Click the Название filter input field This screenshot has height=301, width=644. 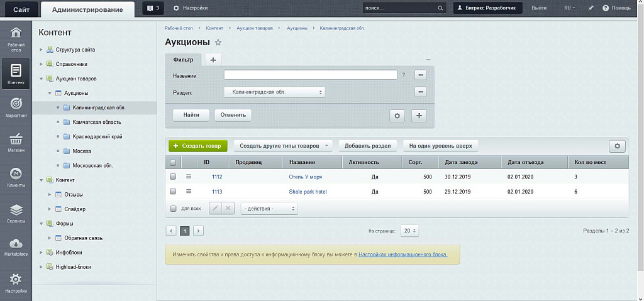tap(310, 75)
